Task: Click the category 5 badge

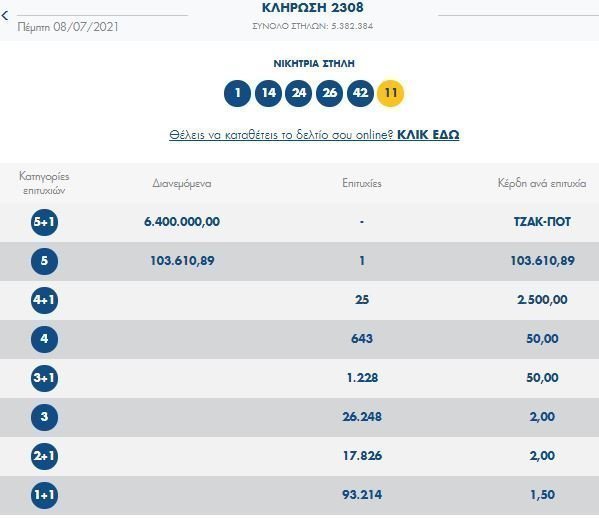Action: click(x=44, y=261)
